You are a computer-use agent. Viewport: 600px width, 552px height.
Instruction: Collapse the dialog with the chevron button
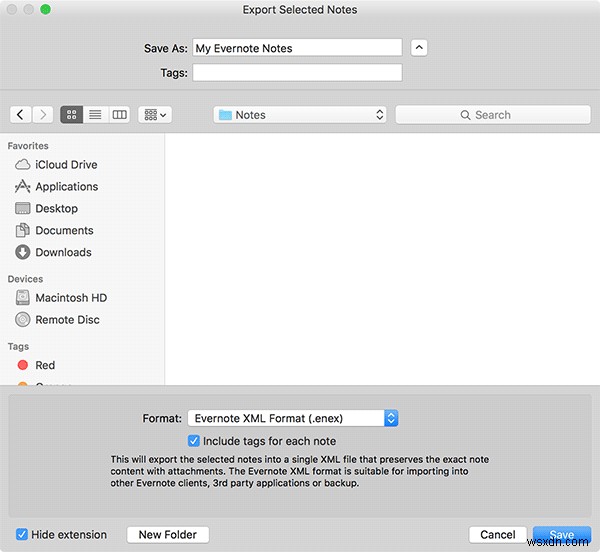point(419,48)
